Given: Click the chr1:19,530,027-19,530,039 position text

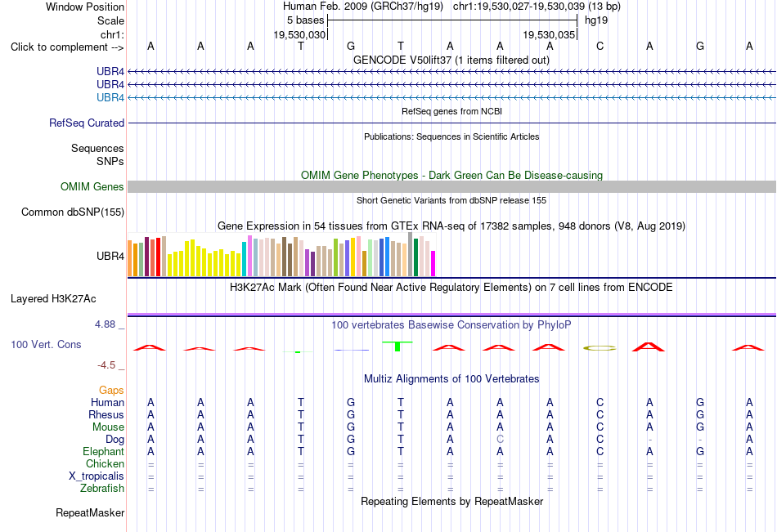Looking at the screenshot, I should coord(537,7).
